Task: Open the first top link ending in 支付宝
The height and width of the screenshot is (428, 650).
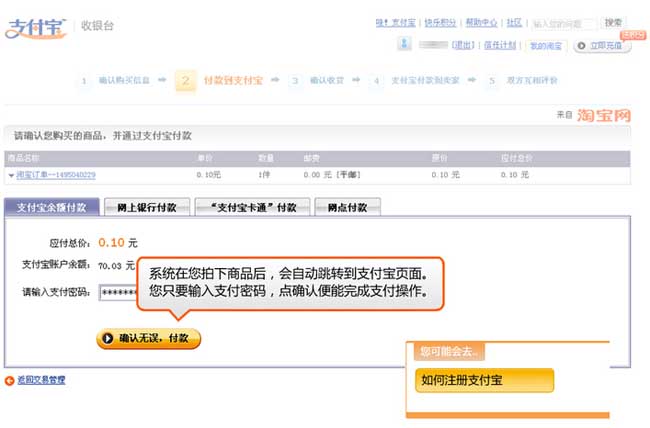Action: [395, 22]
